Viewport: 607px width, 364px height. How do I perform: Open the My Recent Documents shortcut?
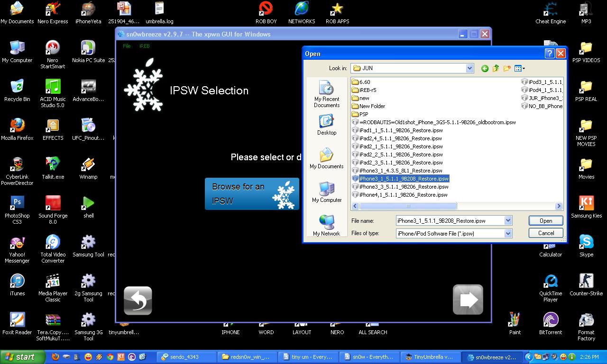click(x=327, y=94)
